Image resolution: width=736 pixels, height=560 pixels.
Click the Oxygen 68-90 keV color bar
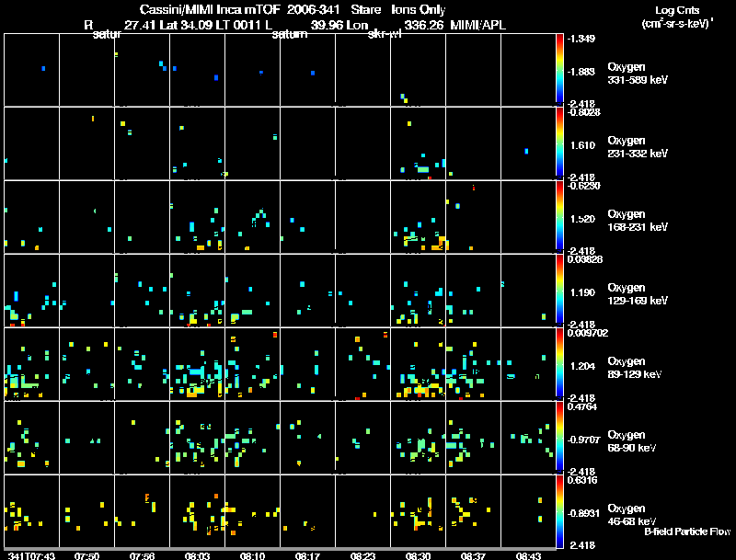pyautogui.click(x=559, y=437)
